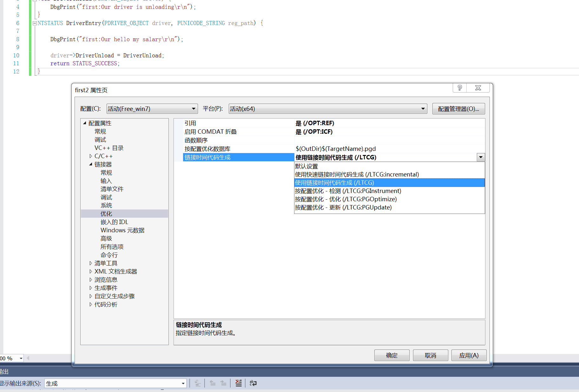
Task: Collapse the 链接器 tree node
Action: [91, 164]
